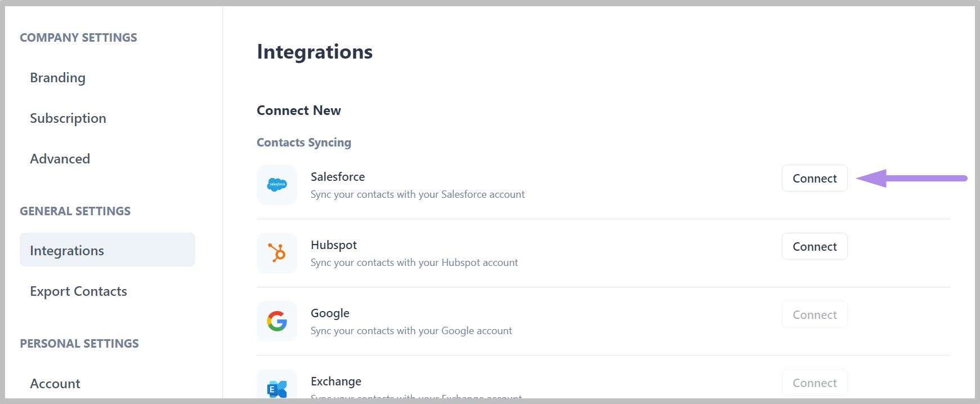The height and width of the screenshot is (404, 980).
Task: Click the disabled Google Connect button
Action: [x=815, y=314]
